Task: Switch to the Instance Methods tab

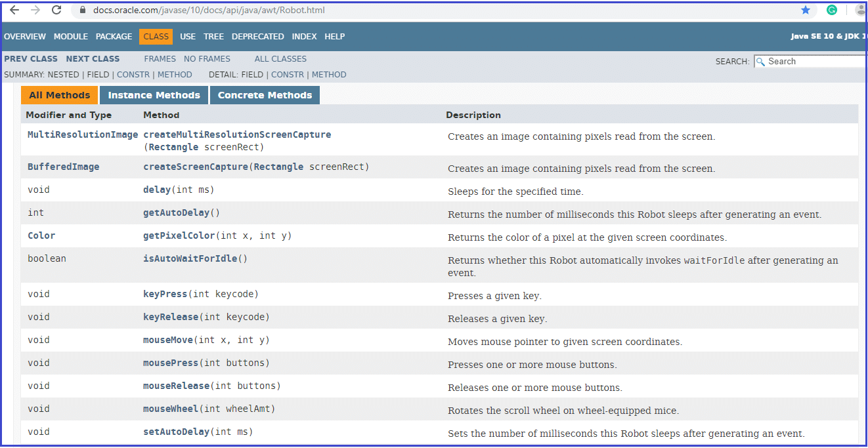Action: click(x=153, y=94)
